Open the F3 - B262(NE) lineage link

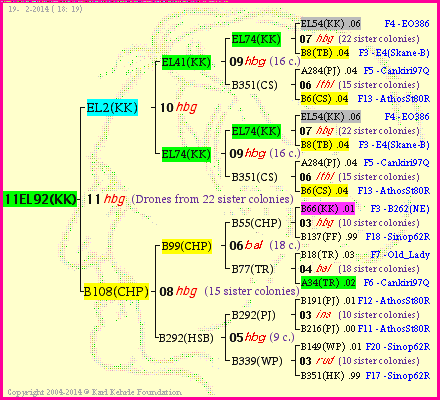pyautogui.click(x=400, y=209)
